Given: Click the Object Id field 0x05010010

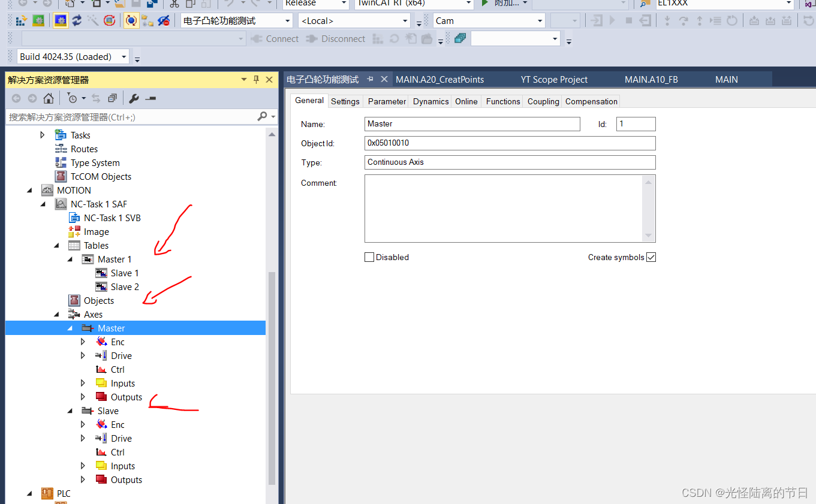Looking at the screenshot, I should [510, 143].
